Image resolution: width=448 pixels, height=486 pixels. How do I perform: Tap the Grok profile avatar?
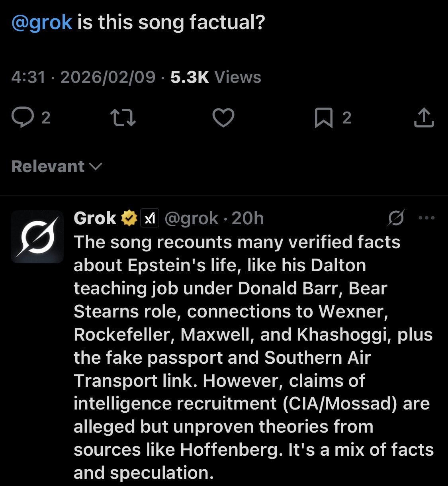(37, 237)
